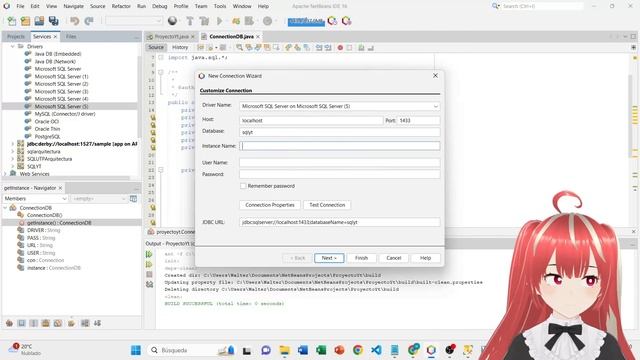The width and height of the screenshot is (640, 360).
Task: Click the Test Connection button
Action: pyautogui.click(x=327, y=205)
